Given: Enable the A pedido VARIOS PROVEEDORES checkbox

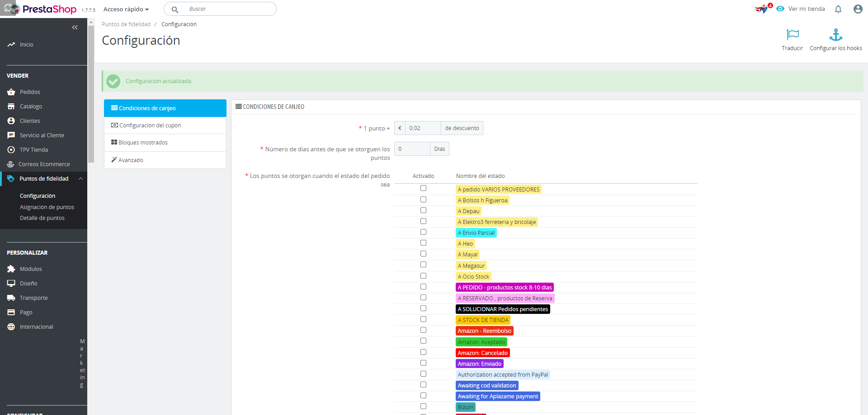Looking at the screenshot, I should click(423, 188).
